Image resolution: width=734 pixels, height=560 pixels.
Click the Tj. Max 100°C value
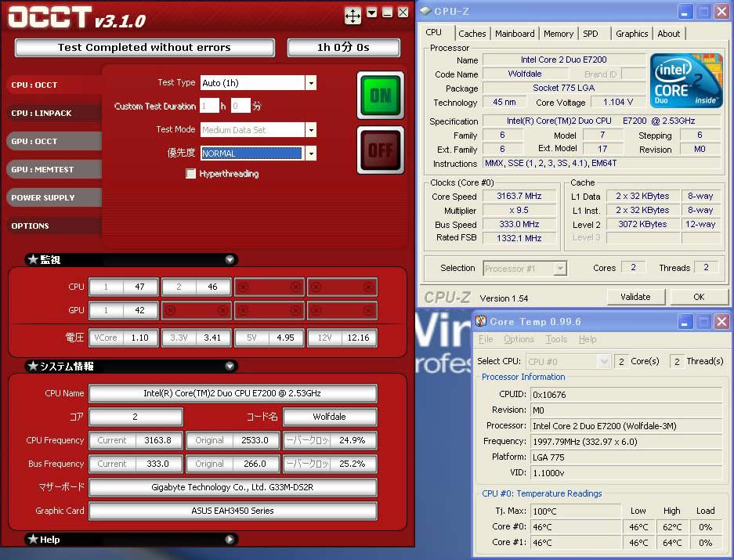coord(576,511)
